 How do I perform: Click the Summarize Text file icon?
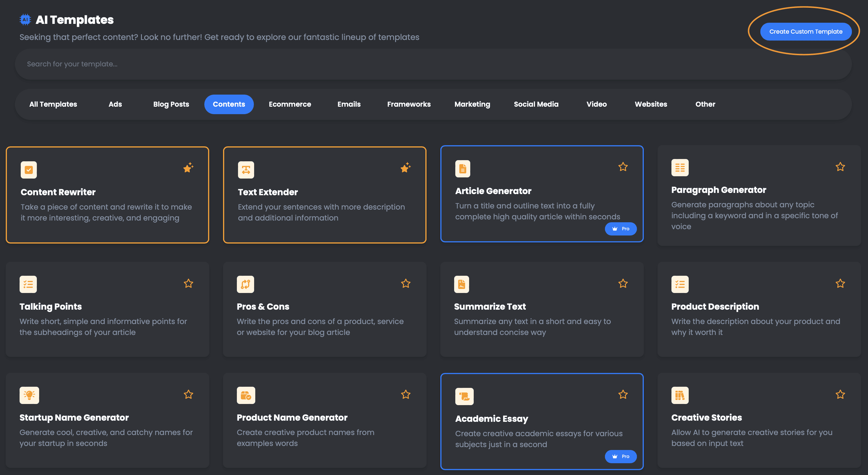[x=462, y=284]
